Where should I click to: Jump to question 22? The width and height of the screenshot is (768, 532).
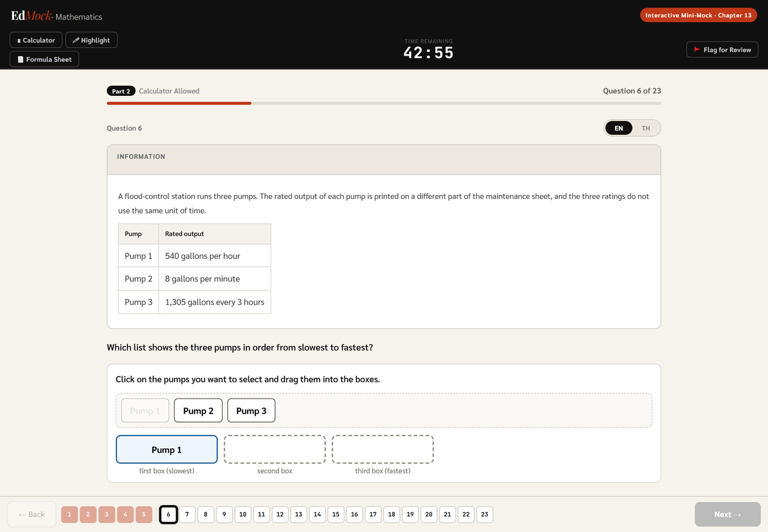pos(465,514)
